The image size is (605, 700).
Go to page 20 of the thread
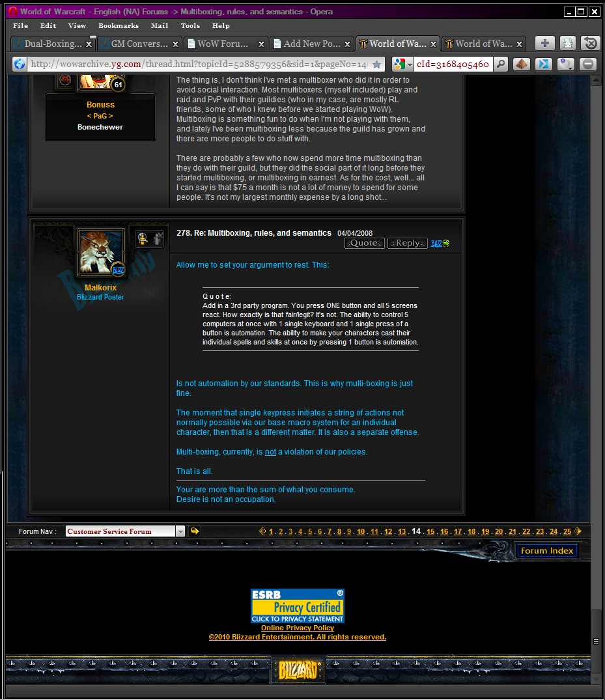tap(499, 532)
